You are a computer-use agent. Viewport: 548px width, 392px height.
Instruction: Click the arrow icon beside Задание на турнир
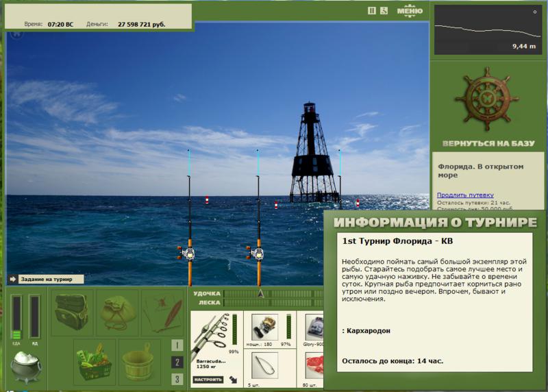(x=13, y=279)
